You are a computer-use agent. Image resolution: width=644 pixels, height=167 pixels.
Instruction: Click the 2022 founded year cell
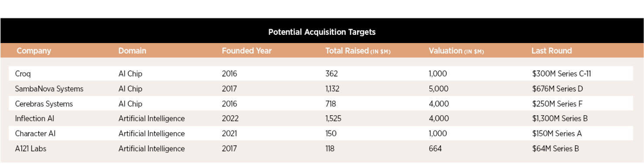coord(230,118)
